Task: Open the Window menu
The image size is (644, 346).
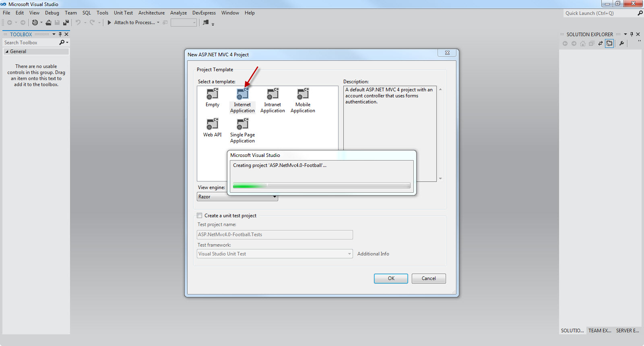Action: click(x=230, y=13)
